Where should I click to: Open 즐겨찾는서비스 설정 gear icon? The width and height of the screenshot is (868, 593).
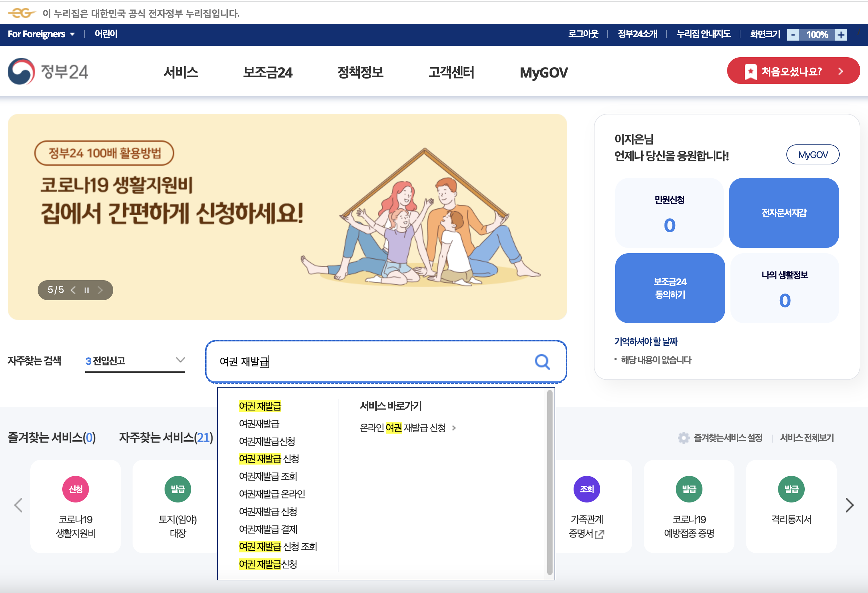tap(683, 438)
